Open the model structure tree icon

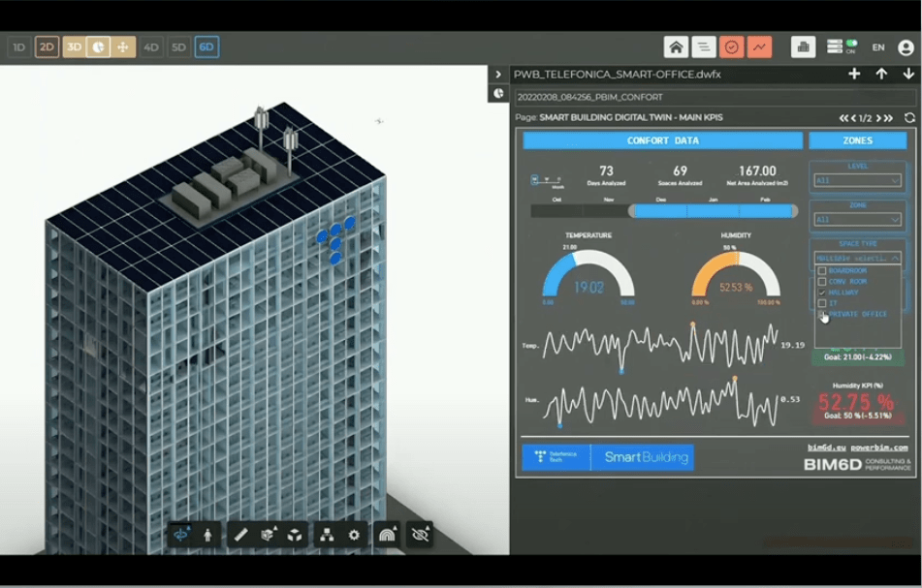327,534
